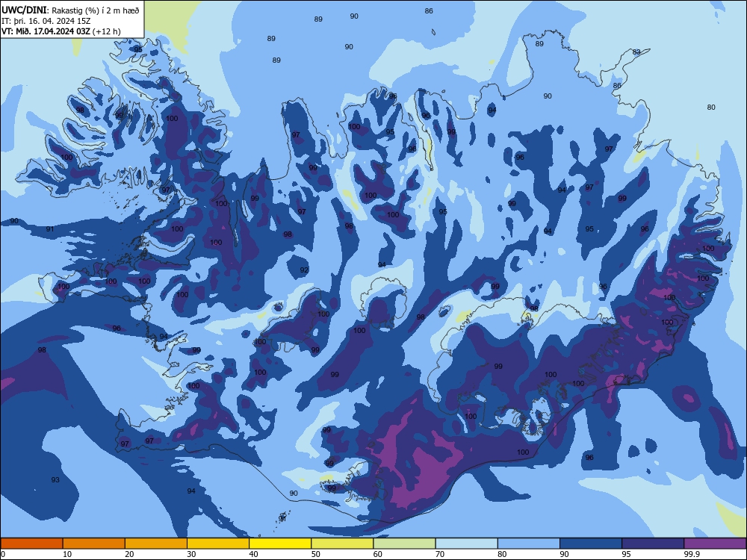
Task: Select the '10' legend tick label
Action: tap(67, 554)
